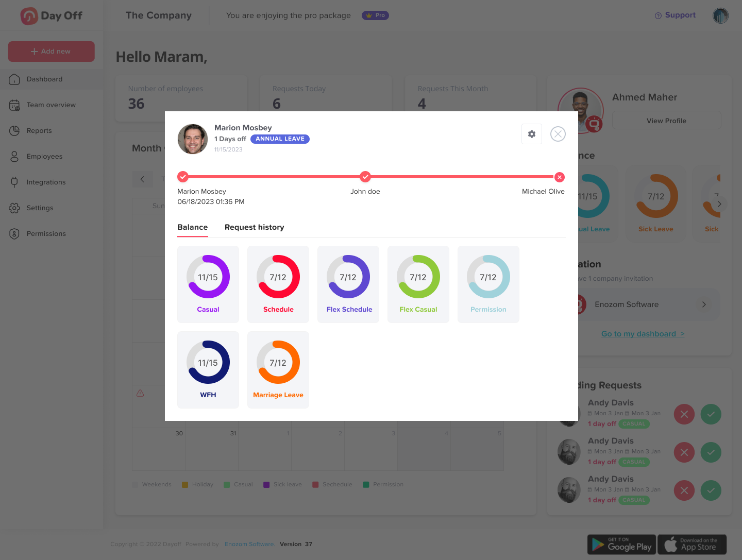Go to Employees in the sidebar
The width and height of the screenshot is (742, 560).
[44, 157]
